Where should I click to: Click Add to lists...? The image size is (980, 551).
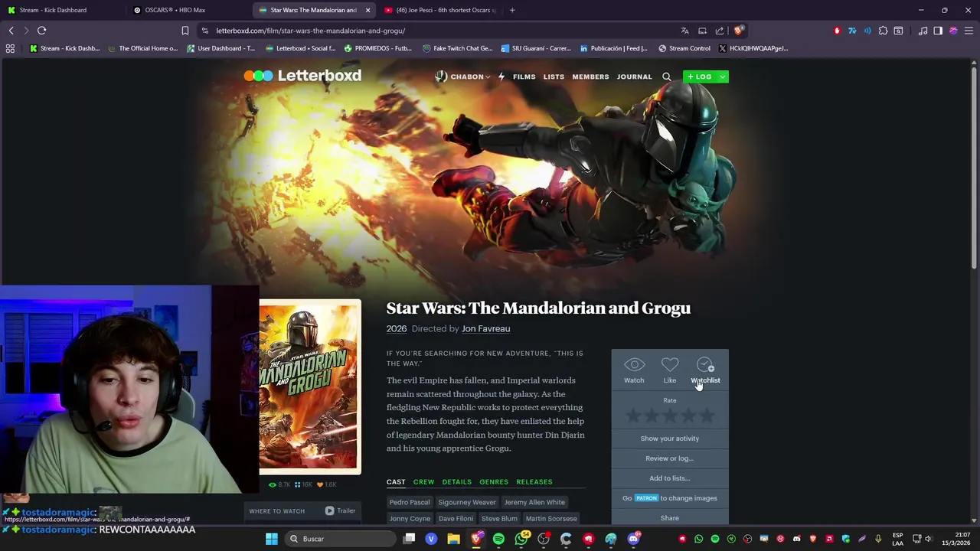pyautogui.click(x=670, y=478)
